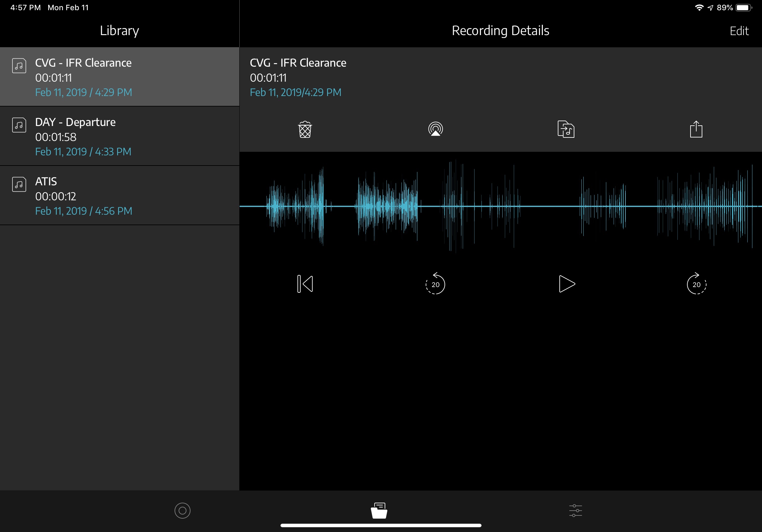Tap the recording title in details
762x532 pixels.
tap(298, 63)
